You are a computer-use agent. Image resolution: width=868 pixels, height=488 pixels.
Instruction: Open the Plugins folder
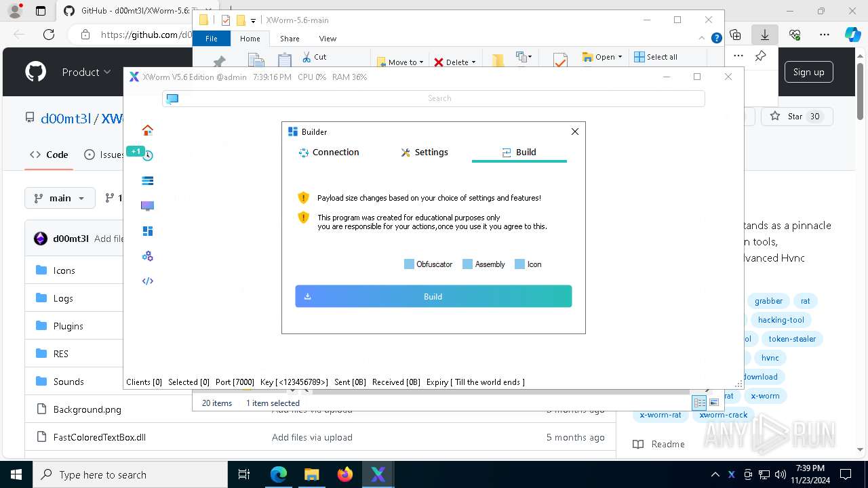coord(68,326)
